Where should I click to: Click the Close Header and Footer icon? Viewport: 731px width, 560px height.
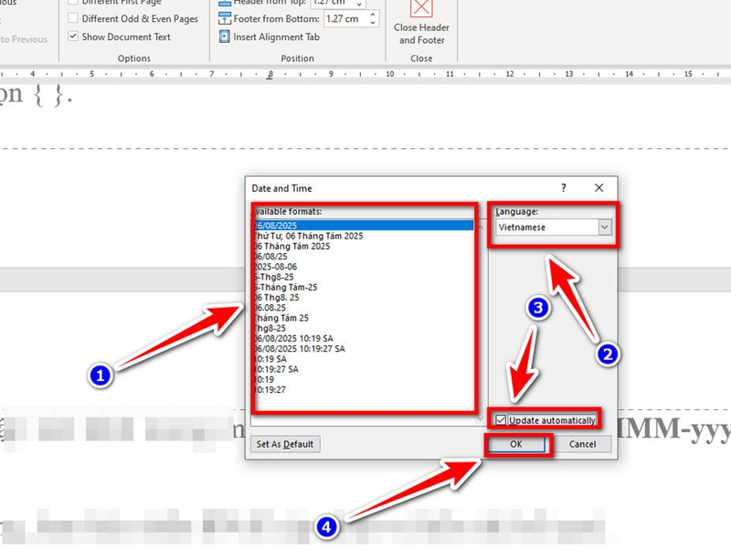coord(421,8)
